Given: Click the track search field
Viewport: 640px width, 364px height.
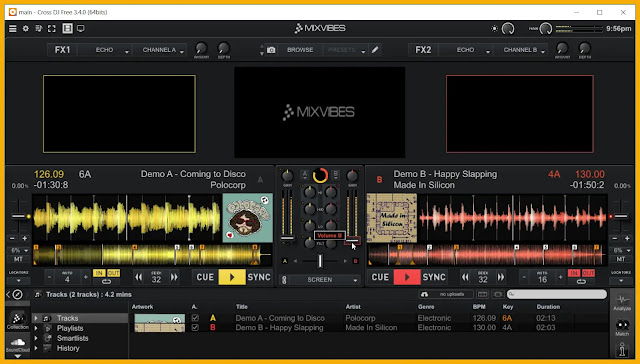Looking at the screenshot, I should 557,294.
